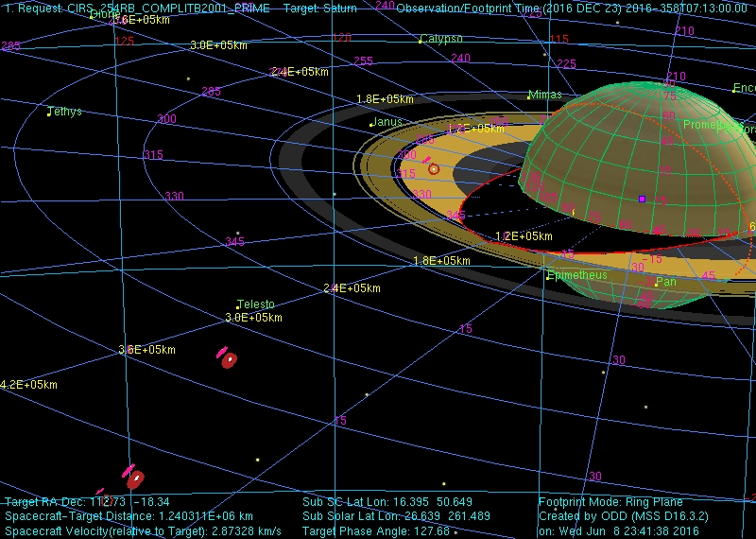Select the Spacecraft-Target Distance readout

coord(129,517)
